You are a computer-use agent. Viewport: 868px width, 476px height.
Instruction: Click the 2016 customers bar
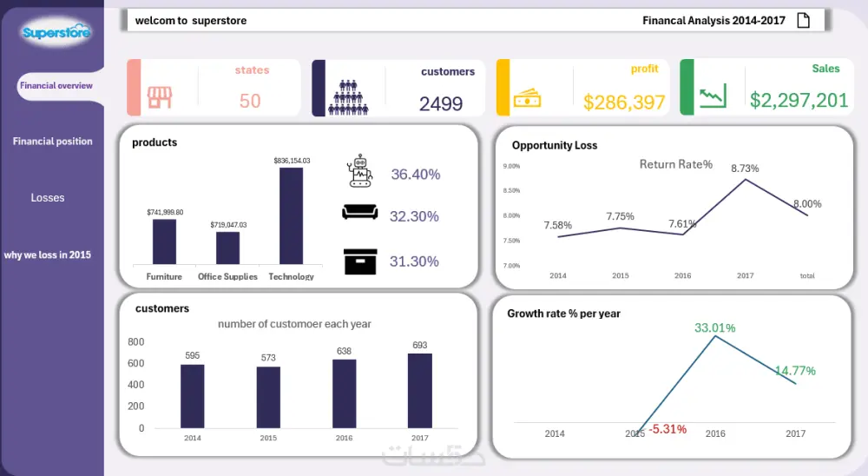coord(345,394)
